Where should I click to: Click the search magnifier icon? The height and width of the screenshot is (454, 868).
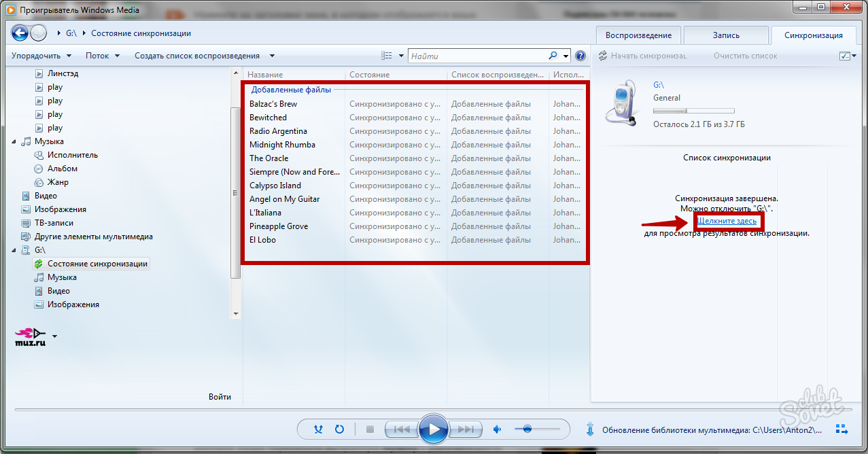[553, 56]
